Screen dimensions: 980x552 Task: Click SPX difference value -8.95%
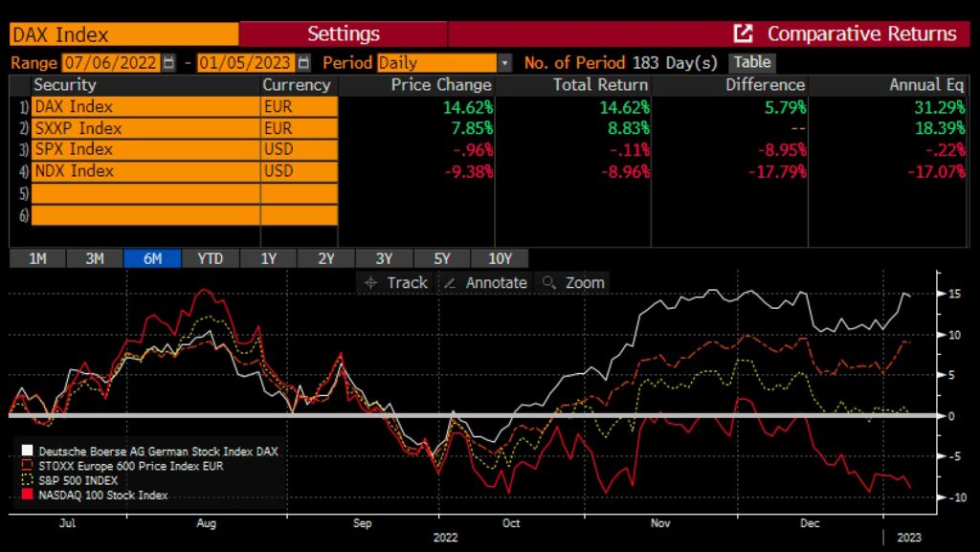tap(782, 150)
